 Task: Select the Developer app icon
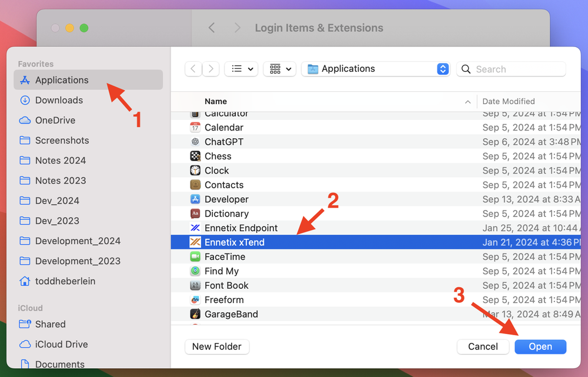(195, 199)
